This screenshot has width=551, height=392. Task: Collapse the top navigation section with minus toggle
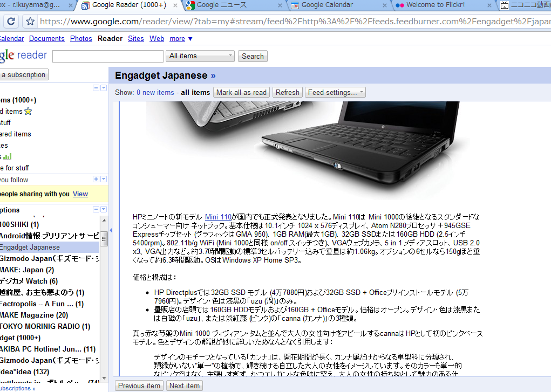click(96, 88)
